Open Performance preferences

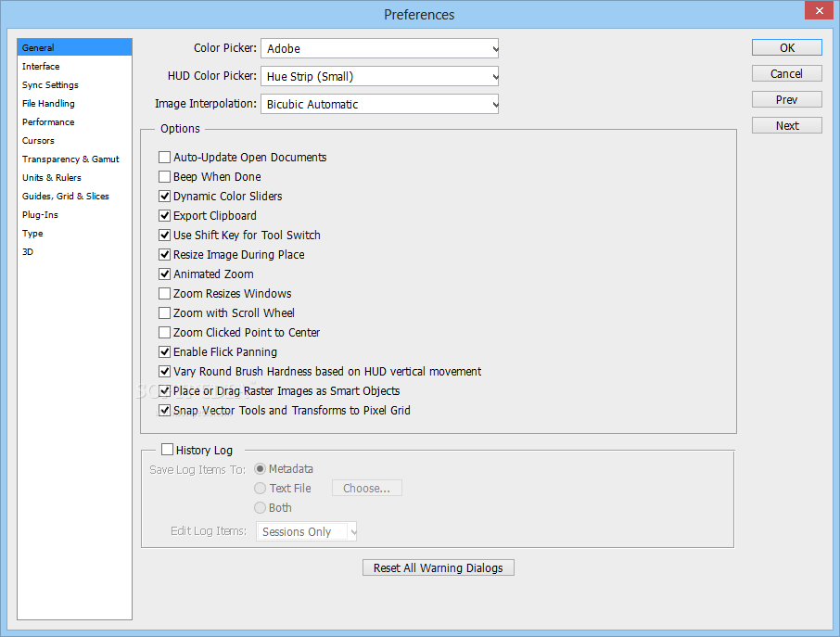pyautogui.click(x=74, y=122)
